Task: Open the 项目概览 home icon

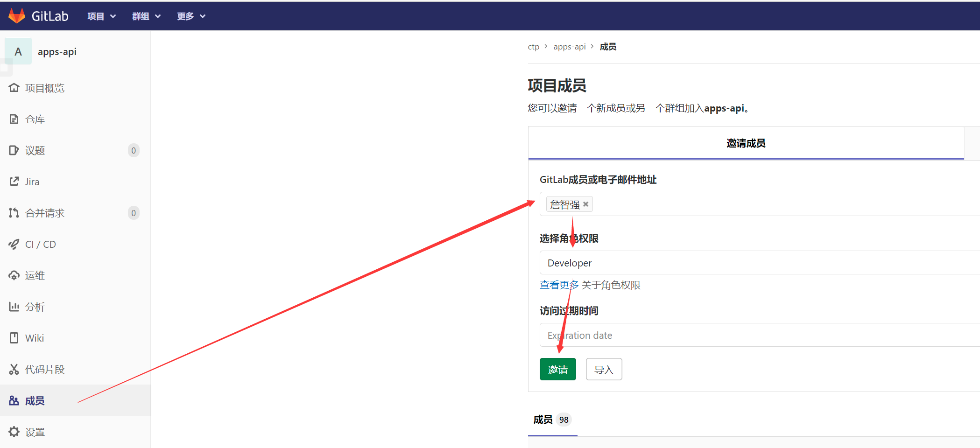Action: pos(14,88)
